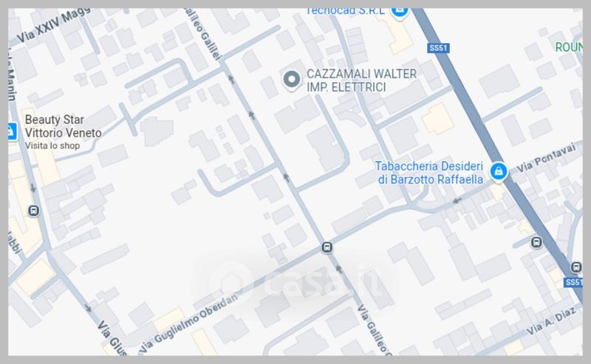Click the upper SS51 road shield badge
This screenshot has height=364, width=591.
438,48
